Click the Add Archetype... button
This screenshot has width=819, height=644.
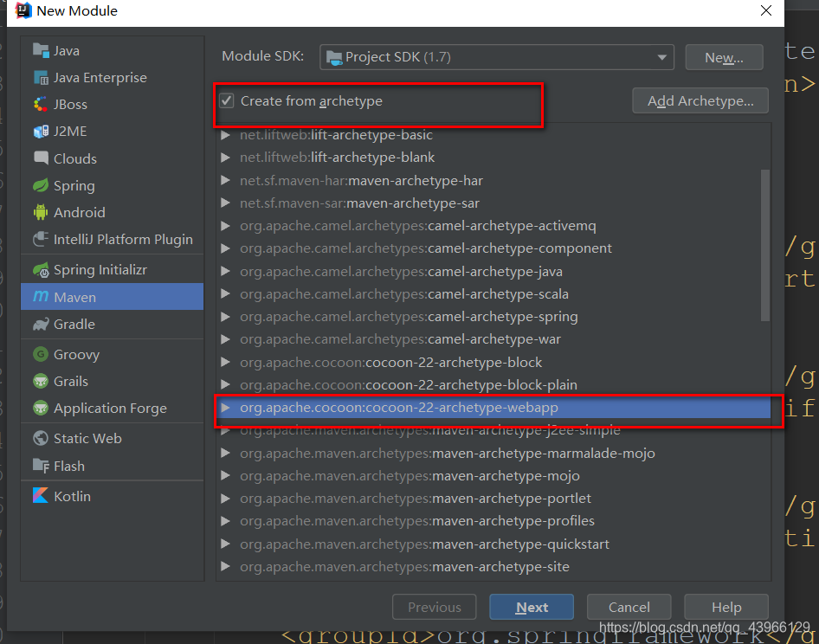click(700, 100)
